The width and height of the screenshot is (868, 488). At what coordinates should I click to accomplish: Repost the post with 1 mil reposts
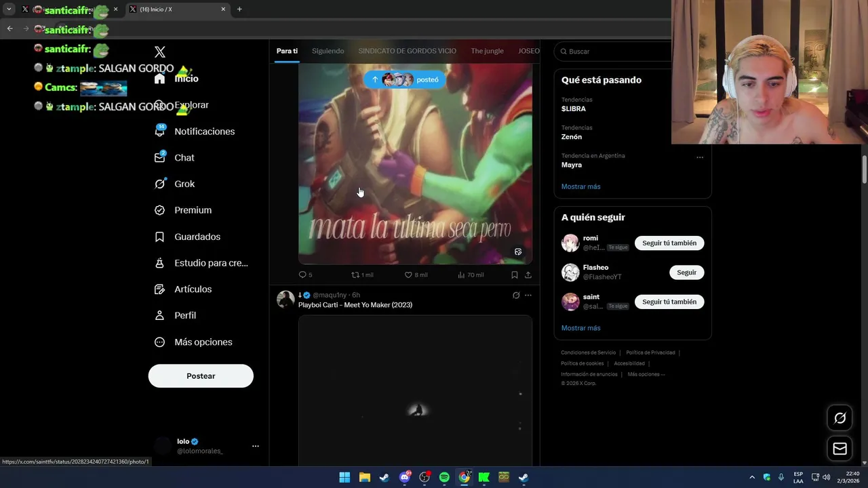pyautogui.click(x=362, y=274)
